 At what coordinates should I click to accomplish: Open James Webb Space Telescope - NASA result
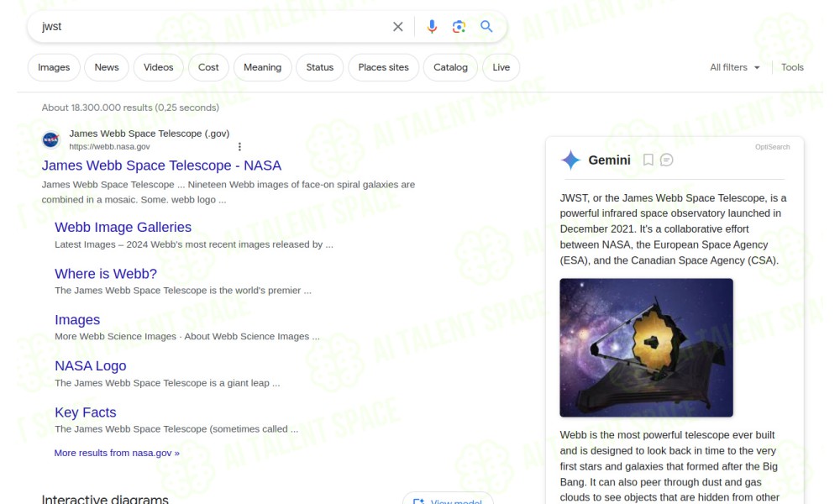tap(161, 165)
